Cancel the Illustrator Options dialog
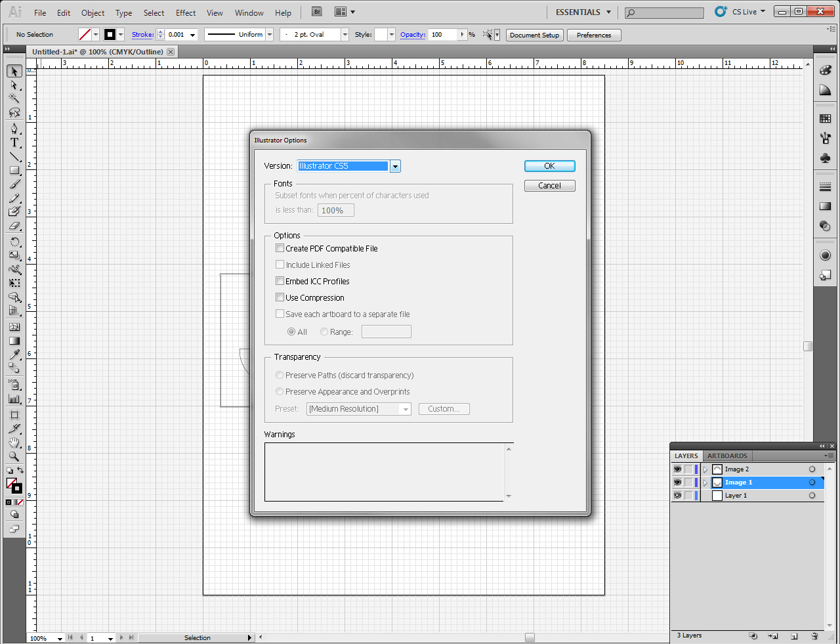This screenshot has height=644, width=840. coord(550,186)
